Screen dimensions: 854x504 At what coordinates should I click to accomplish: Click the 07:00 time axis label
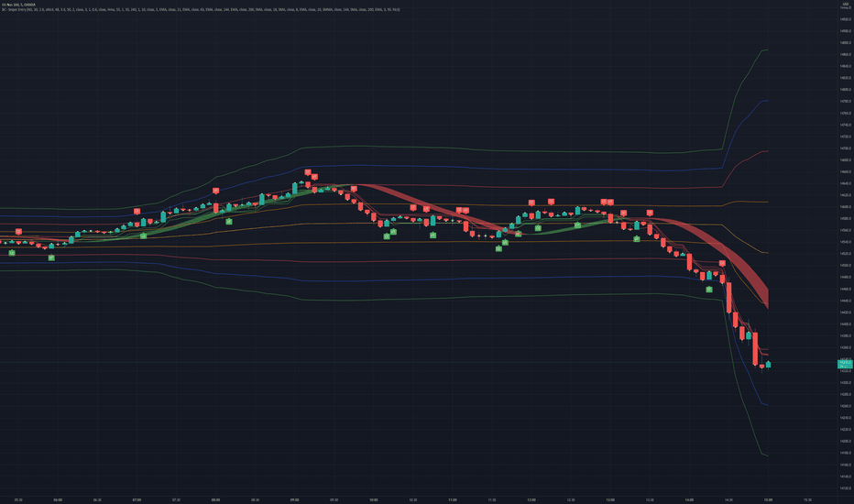137,499
